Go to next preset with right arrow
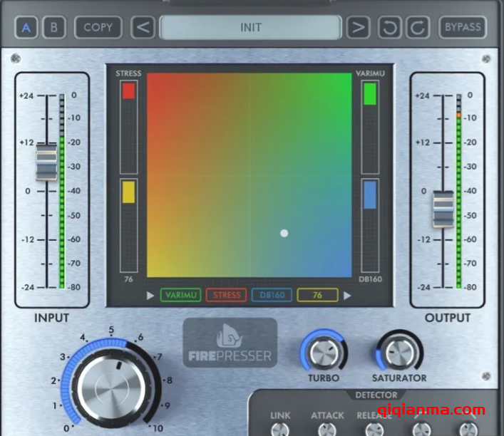Screen dimensions: 504x436 tap(357, 28)
